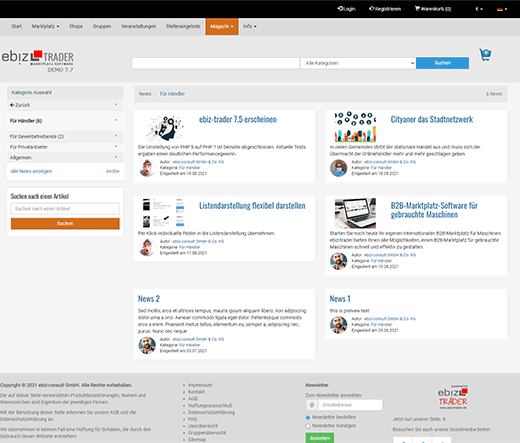The height and width of the screenshot is (443, 520).
Task: Open the Archiv link
Action: pos(113,171)
